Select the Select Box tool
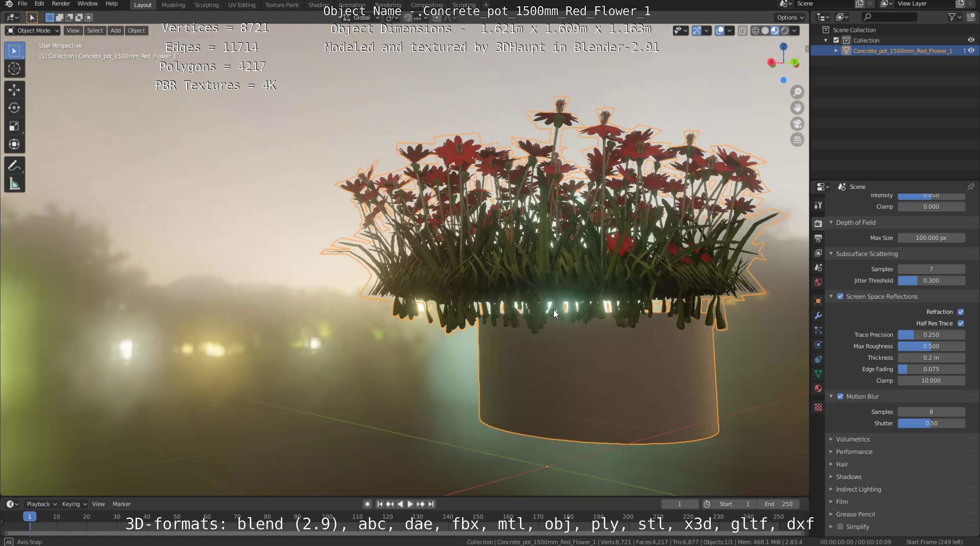Image resolution: width=980 pixels, height=546 pixels. point(15,51)
